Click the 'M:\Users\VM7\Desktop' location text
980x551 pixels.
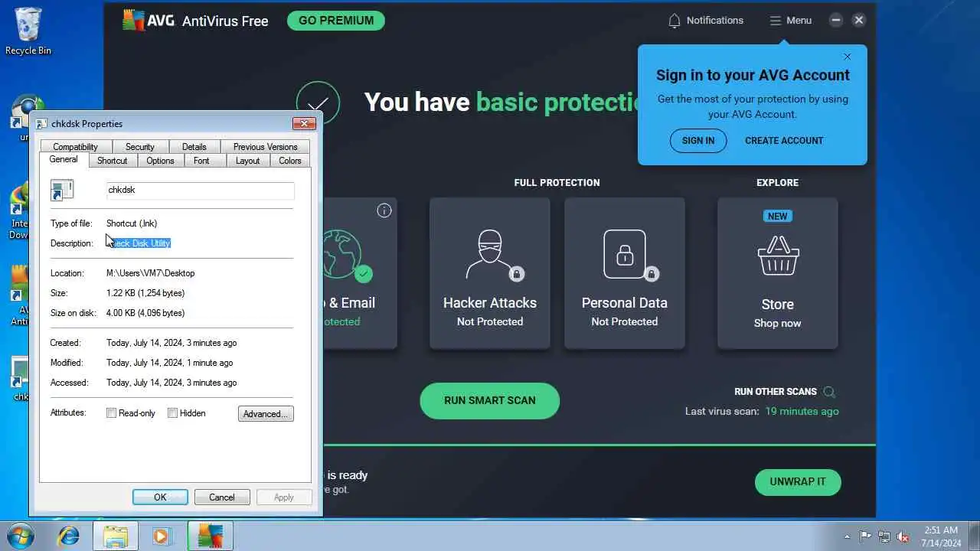[x=151, y=273]
